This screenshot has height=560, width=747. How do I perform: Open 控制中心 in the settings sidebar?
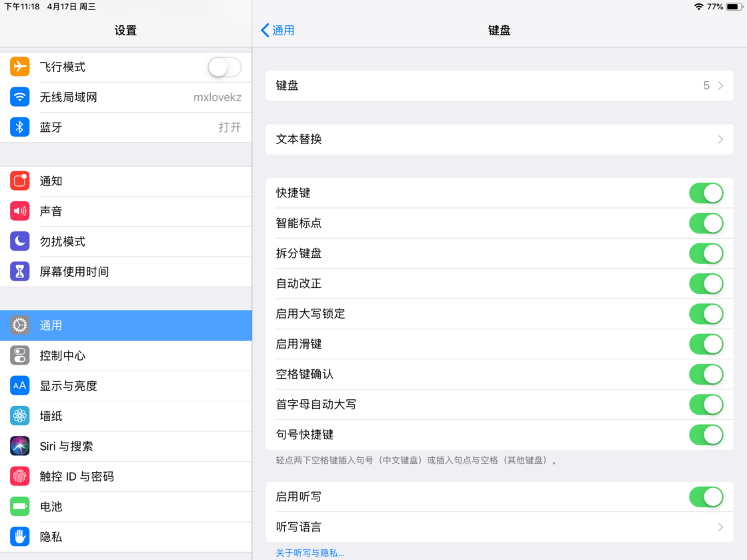[x=126, y=356]
